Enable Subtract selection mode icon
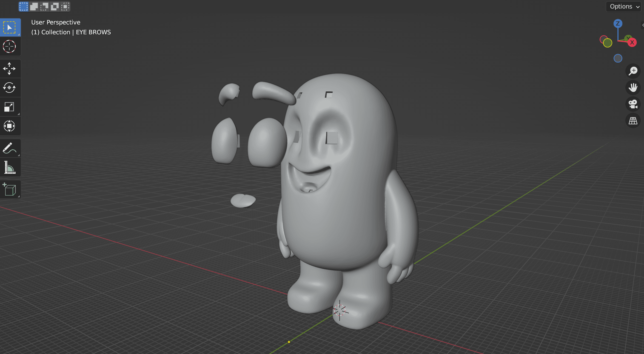644x354 pixels. pyautogui.click(x=44, y=7)
